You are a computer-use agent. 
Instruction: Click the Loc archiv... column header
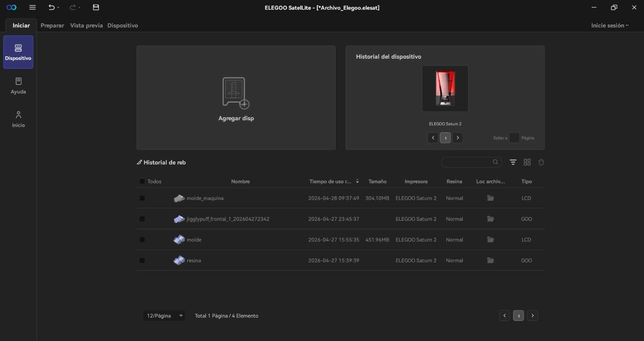click(490, 181)
